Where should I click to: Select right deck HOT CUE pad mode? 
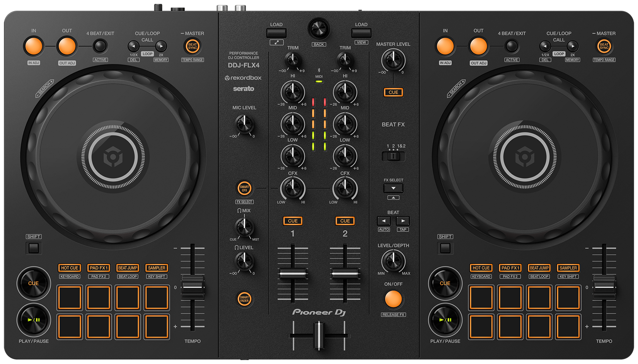pyautogui.click(x=481, y=268)
